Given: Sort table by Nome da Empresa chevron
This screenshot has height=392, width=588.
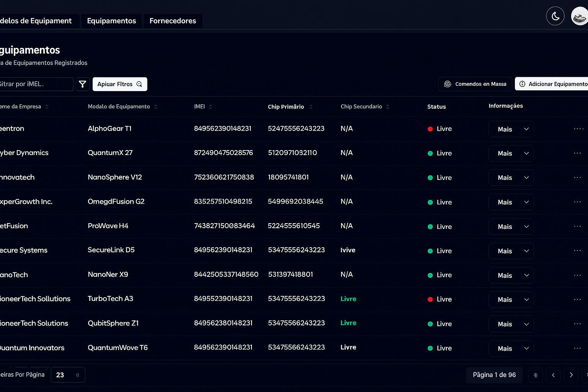Looking at the screenshot, I should [x=47, y=107].
